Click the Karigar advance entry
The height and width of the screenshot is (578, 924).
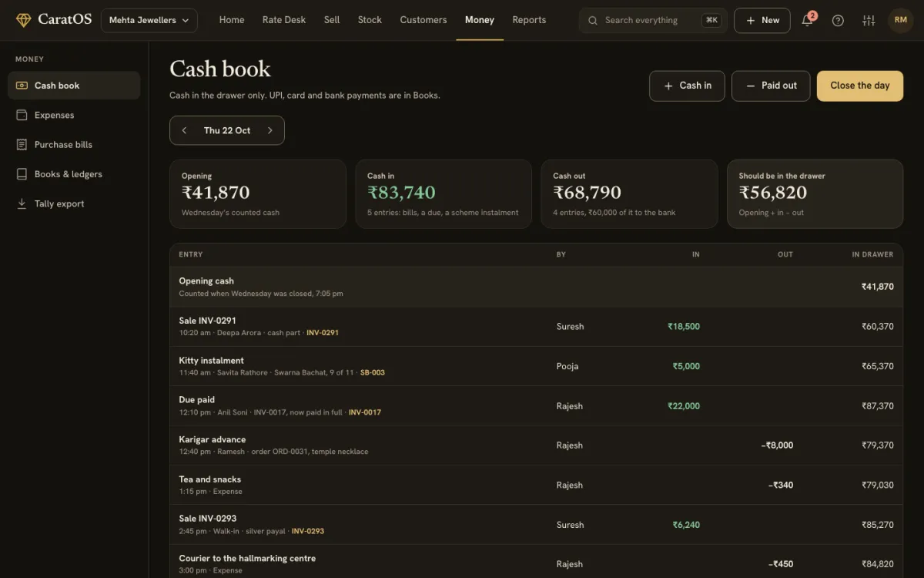(x=537, y=445)
